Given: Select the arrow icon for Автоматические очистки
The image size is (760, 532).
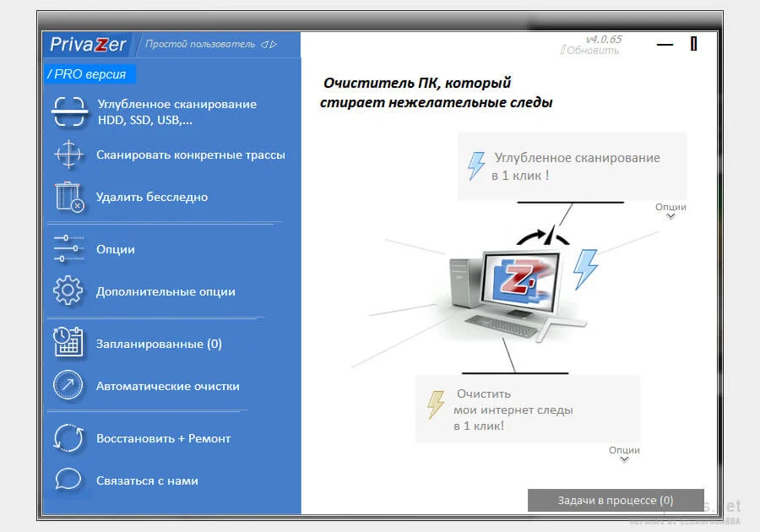Looking at the screenshot, I should tap(69, 386).
